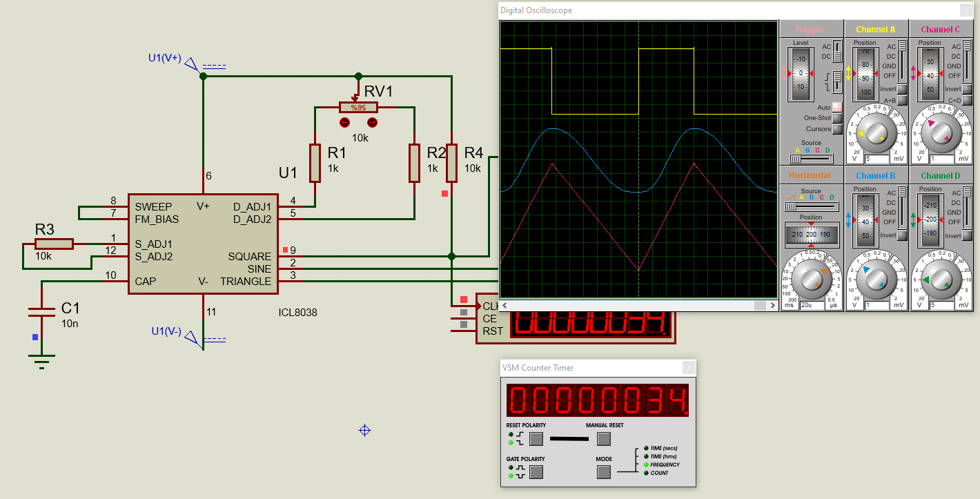Click the oscilloscope horizontal scrollbar right arrow
This screenshot has width=980, height=499.
point(772,304)
